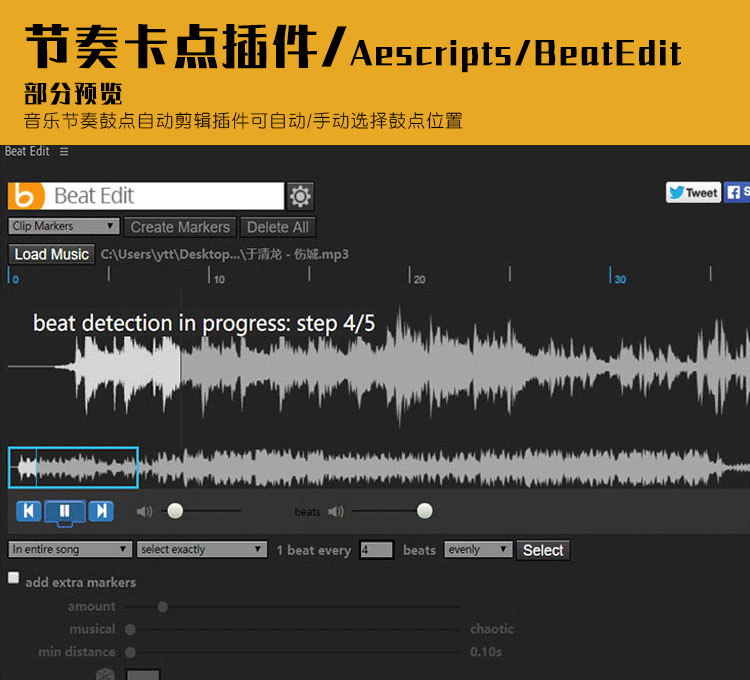This screenshot has width=750, height=680.
Task: Click the 30 second timeline mark
Action: pos(618,276)
